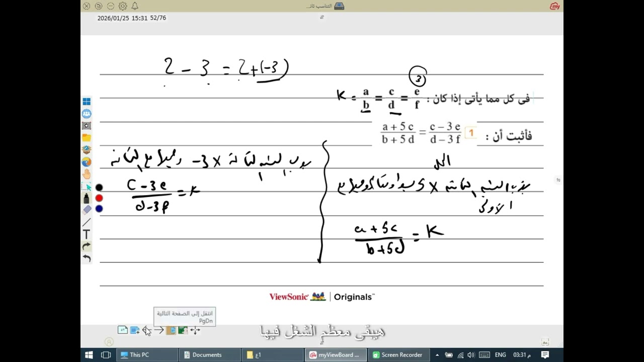Image resolution: width=644 pixels, height=362 pixels.
Task: Open the Windows action center icon
Action: pyautogui.click(x=545, y=354)
